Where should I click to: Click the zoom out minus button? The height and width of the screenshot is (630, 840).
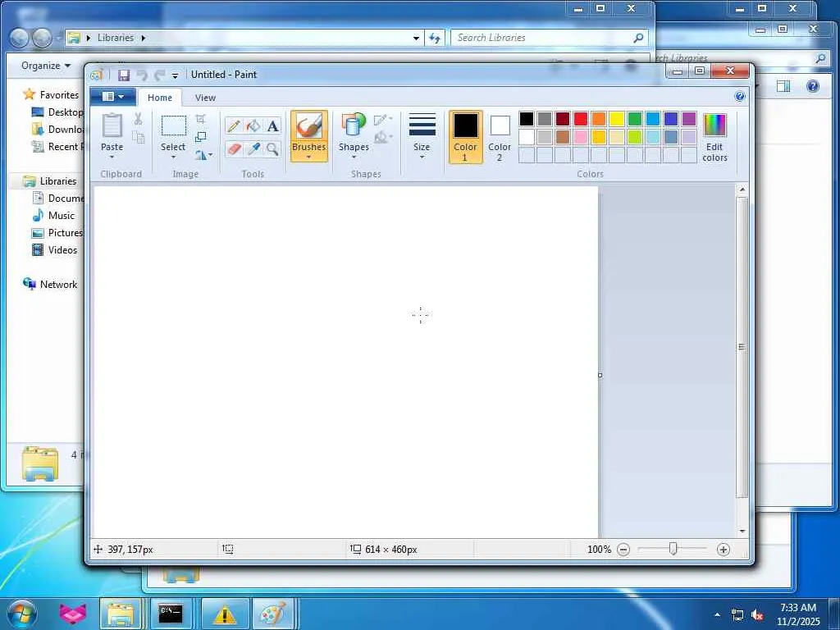(x=623, y=549)
